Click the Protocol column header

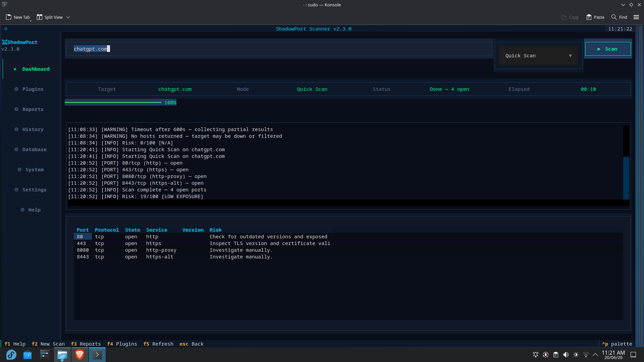tap(107, 230)
